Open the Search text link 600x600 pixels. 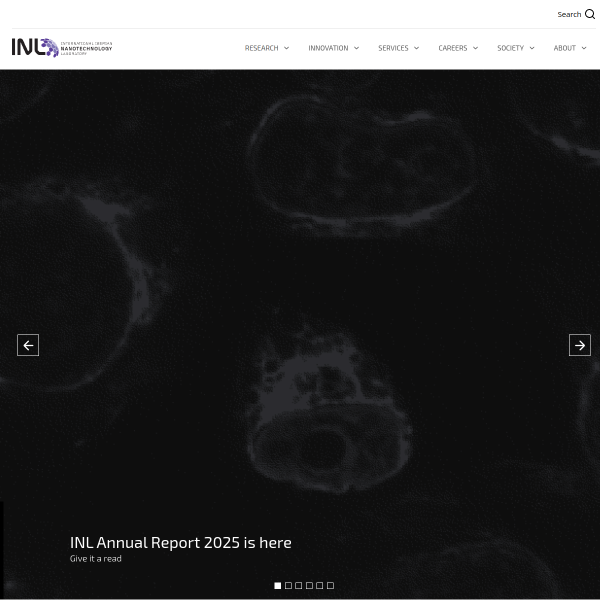[x=569, y=14]
